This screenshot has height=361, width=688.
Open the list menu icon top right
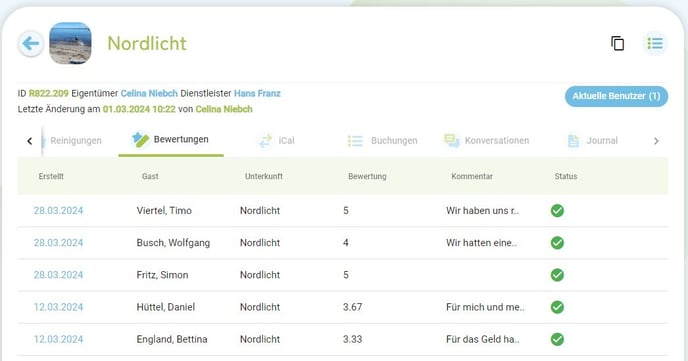(x=655, y=43)
